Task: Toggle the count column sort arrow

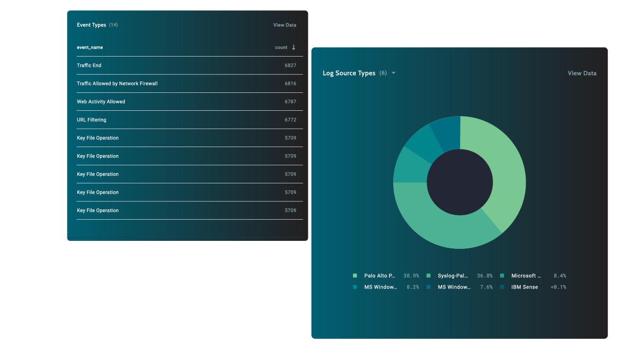Action: click(x=294, y=47)
